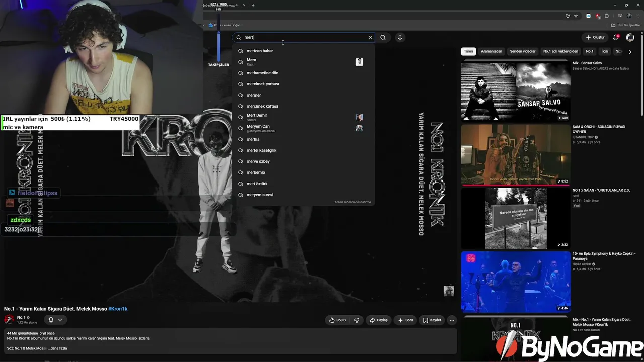Open the #Kron1k hashtag link
This screenshot has height=362, width=644.
118,309
